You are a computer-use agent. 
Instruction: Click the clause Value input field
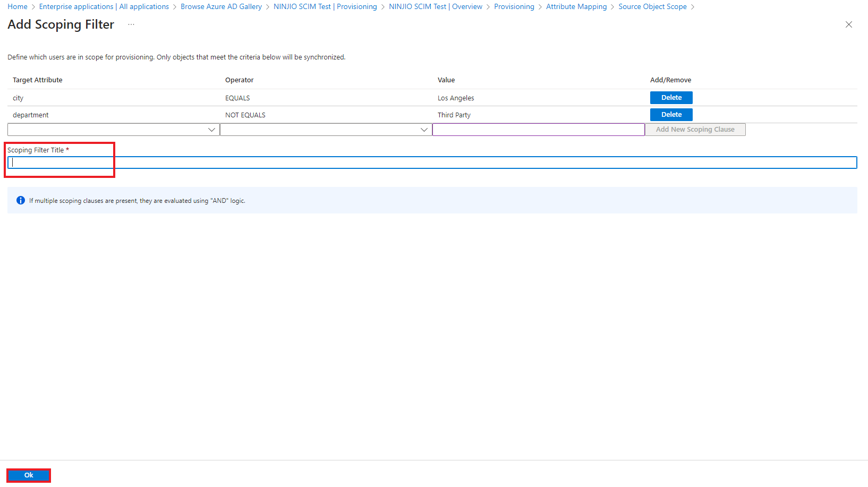coord(538,130)
